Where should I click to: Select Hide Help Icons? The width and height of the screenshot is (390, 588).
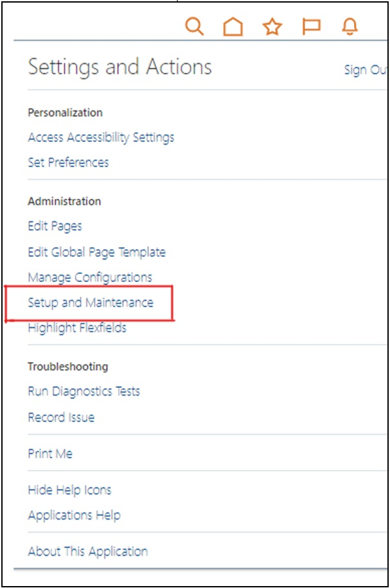(x=69, y=490)
